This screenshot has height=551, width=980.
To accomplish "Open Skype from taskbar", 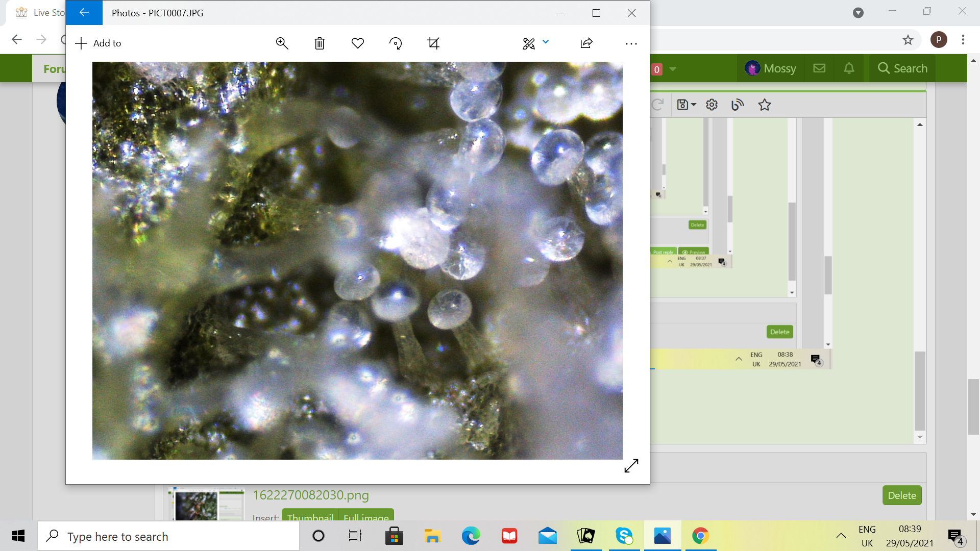I will [624, 536].
